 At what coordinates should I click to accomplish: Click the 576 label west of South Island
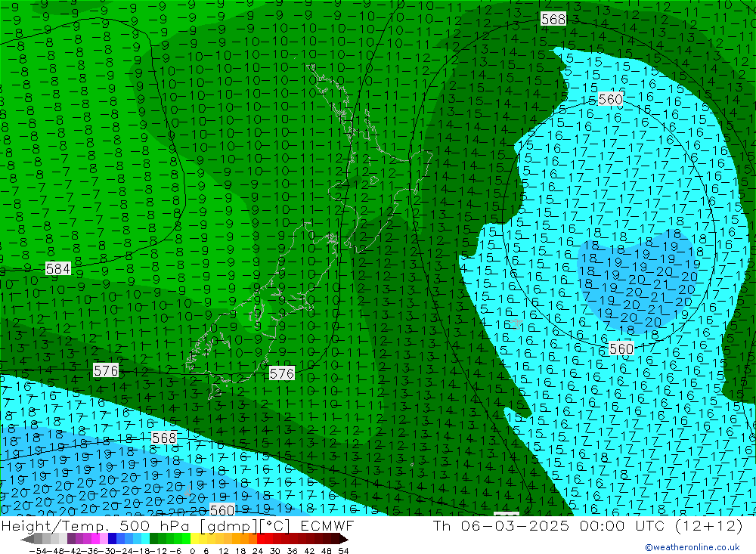(x=106, y=370)
